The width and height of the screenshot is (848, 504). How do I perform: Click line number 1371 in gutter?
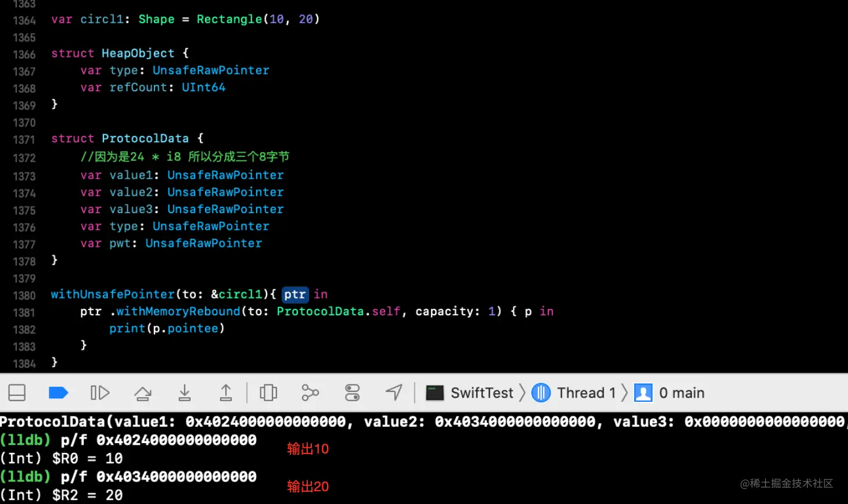24,139
